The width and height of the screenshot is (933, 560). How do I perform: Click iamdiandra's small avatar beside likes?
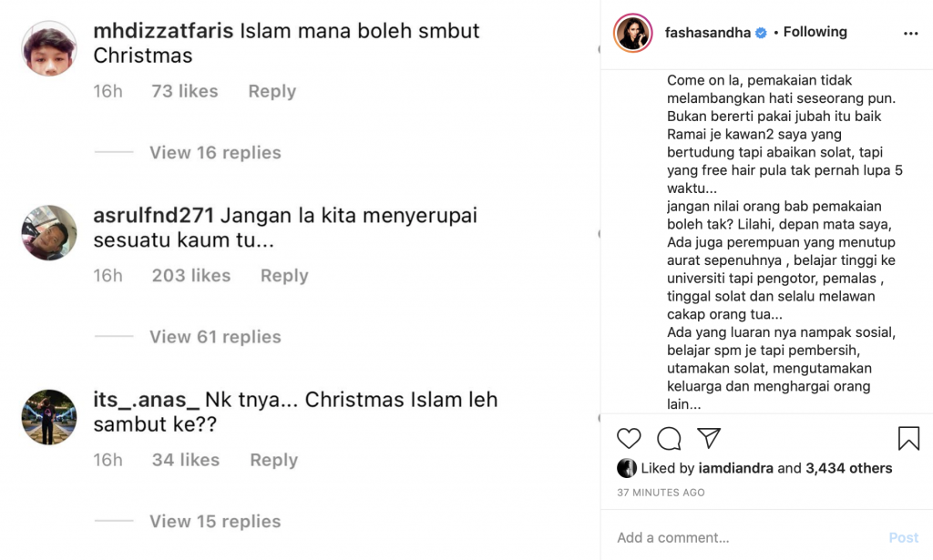click(x=627, y=468)
